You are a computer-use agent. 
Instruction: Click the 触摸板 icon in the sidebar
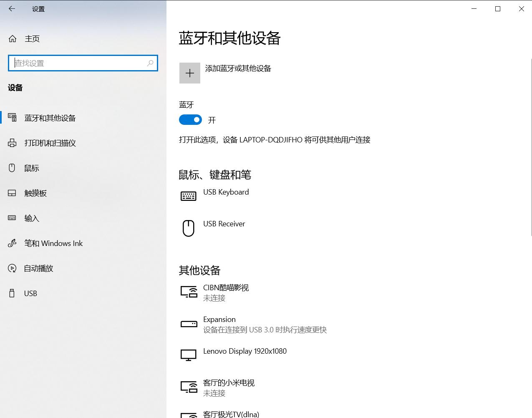[x=12, y=193]
